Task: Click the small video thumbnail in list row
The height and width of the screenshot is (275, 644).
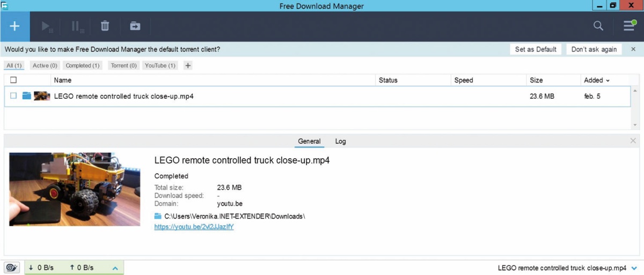Action: [42, 96]
